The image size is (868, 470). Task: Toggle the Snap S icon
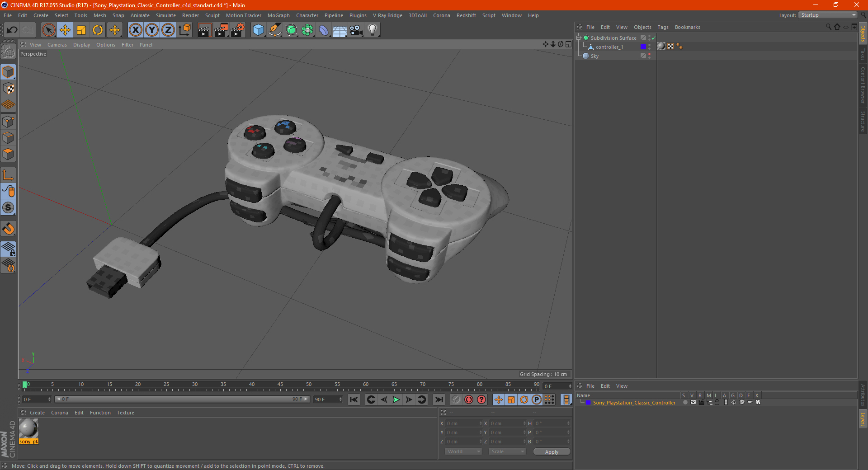click(x=8, y=208)
